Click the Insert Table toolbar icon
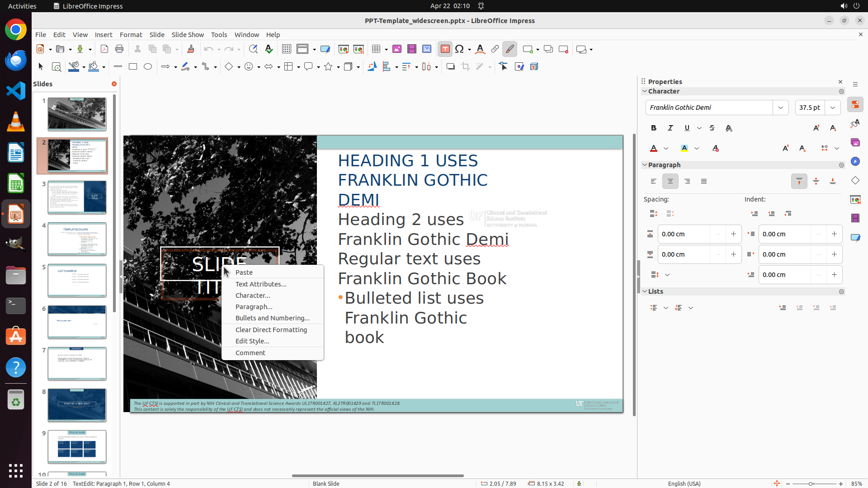 pyautogui.click(x=376, y=49)
